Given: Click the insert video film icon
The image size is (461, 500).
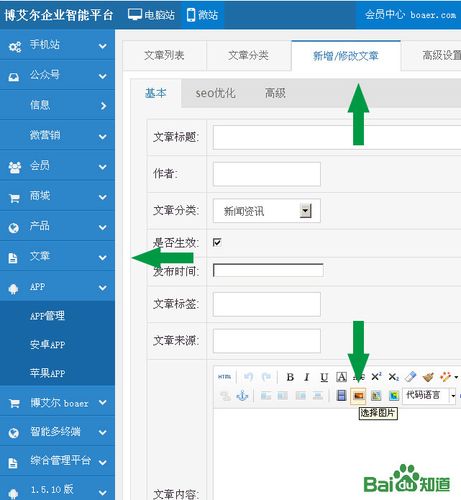Looking at the screenshot, I should pyautogui.click(x=341, y=395).
